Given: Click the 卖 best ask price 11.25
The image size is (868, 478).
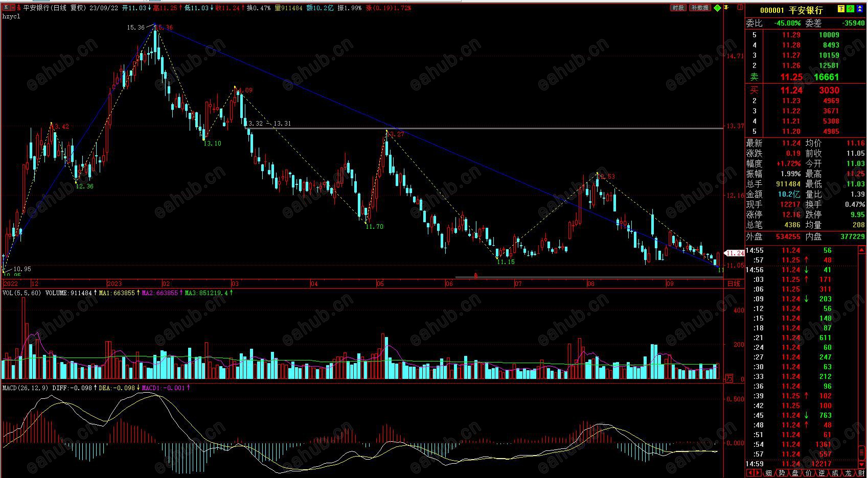Looking at the screenshot, I should [x=791, y=77].
